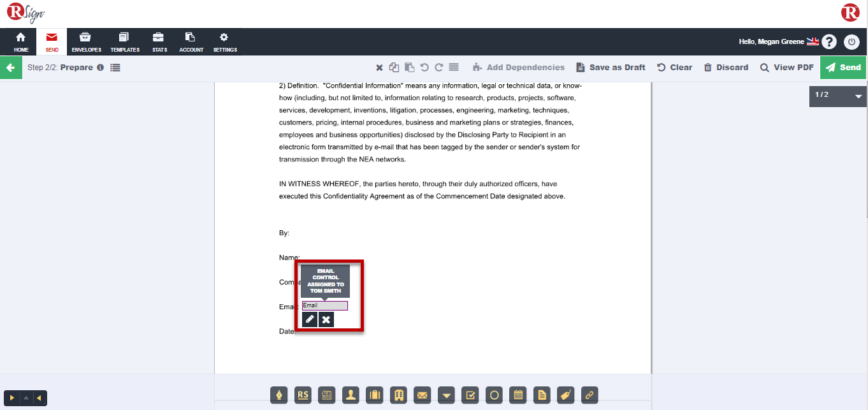Image resolution: width=868 pixels, height=410 pixels.
Task: Add the Radio button control
Action: [494, 395]
